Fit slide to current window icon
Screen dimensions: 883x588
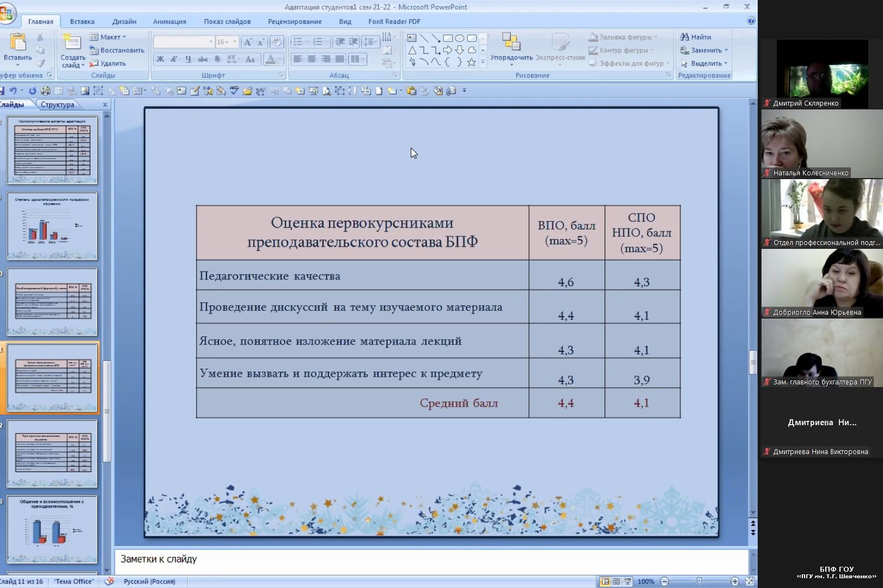click(x=750, y=581)
